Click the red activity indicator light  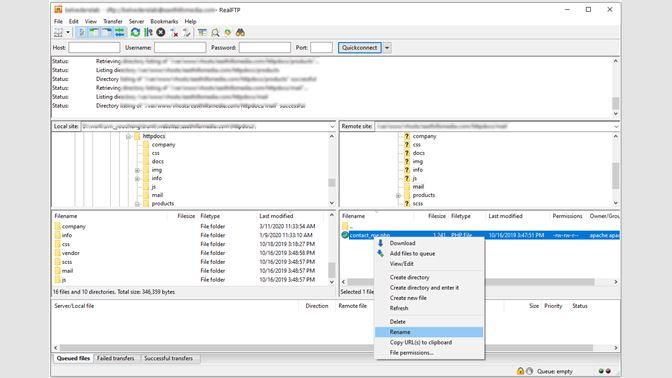click(608, 371)
